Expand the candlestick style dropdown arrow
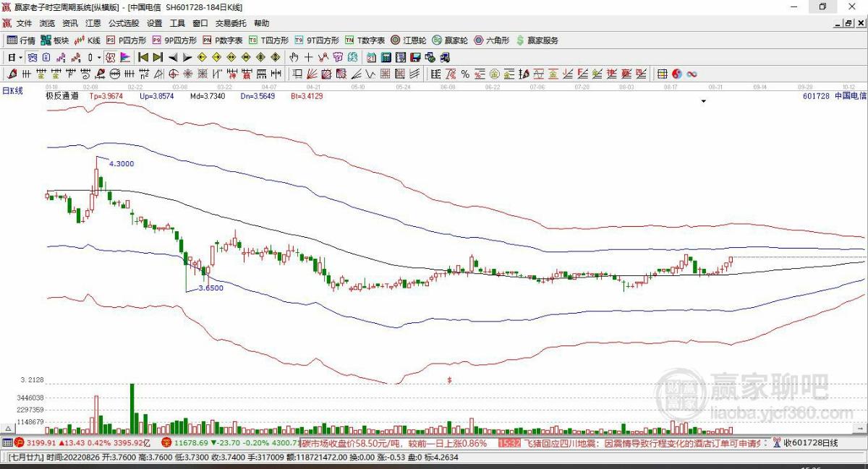This screenshot has height=469, width=868. click(x=99, y=57)
